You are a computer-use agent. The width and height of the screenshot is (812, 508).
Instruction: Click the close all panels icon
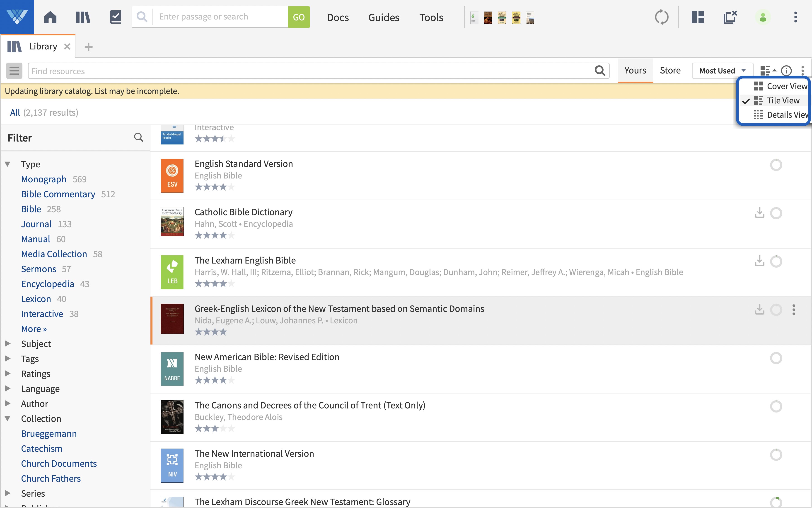click(730, 17)
